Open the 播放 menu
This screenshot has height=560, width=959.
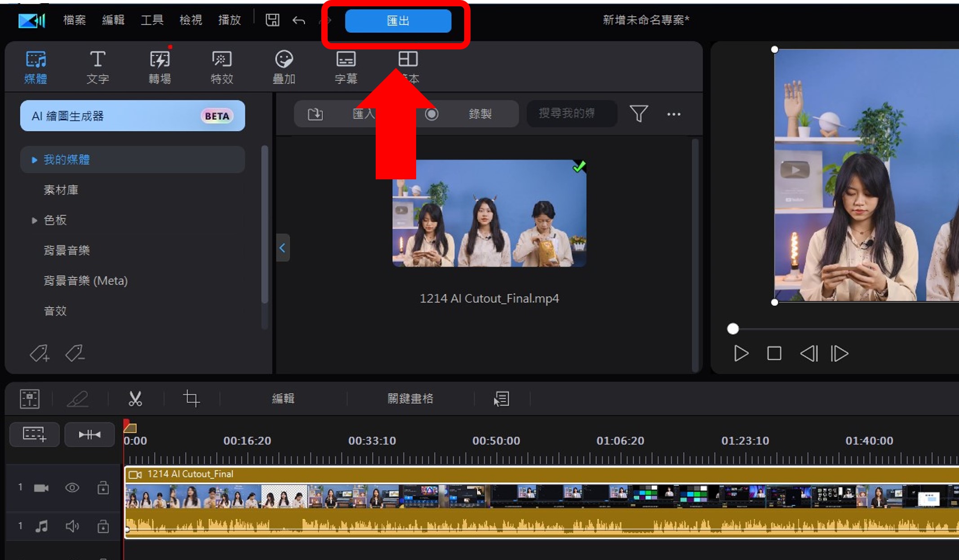pyautogui.click(x=230, y=20)
